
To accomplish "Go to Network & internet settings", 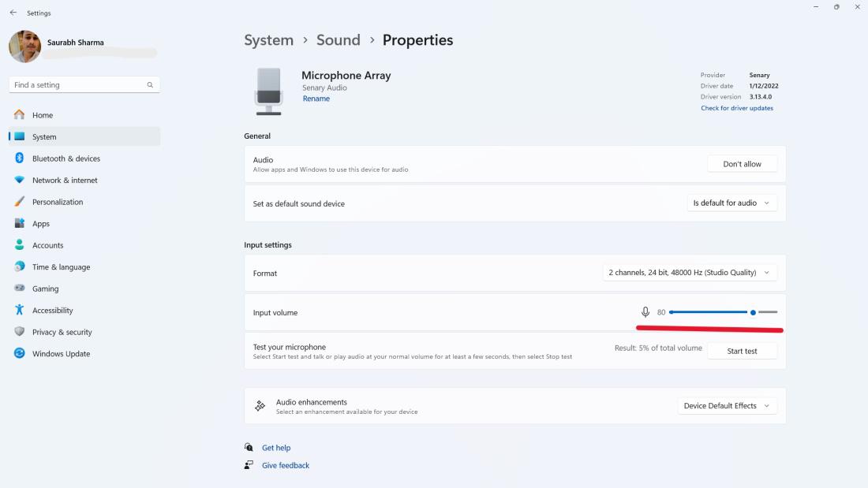I will pyautogui.click(x=65, y=181).
